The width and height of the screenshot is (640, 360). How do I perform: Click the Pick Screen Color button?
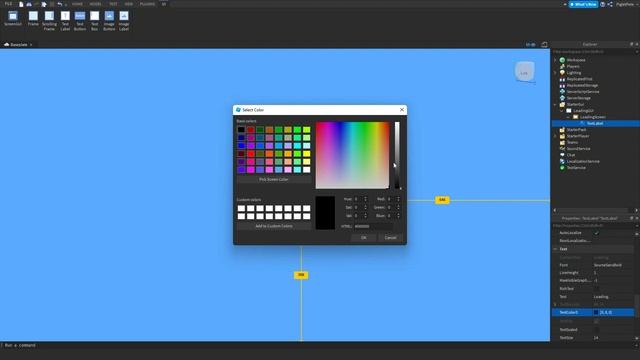(273, 180)
